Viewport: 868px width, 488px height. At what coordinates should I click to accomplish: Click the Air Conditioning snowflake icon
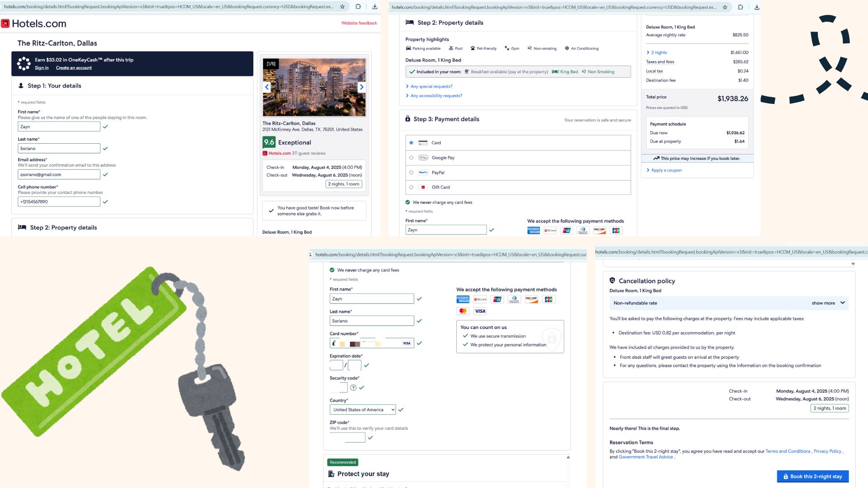click(567, 48)
